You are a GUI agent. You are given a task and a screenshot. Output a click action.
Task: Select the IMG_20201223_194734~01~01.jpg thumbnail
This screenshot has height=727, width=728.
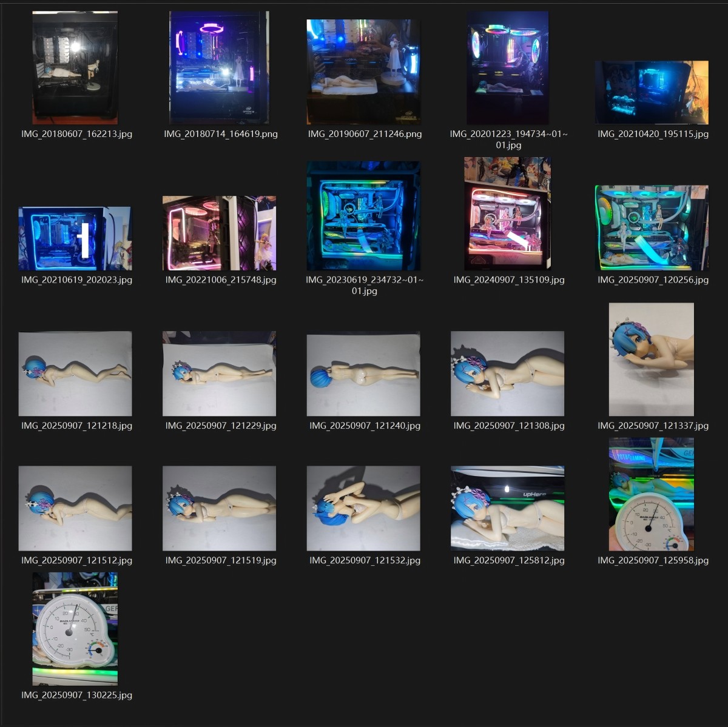508,68
